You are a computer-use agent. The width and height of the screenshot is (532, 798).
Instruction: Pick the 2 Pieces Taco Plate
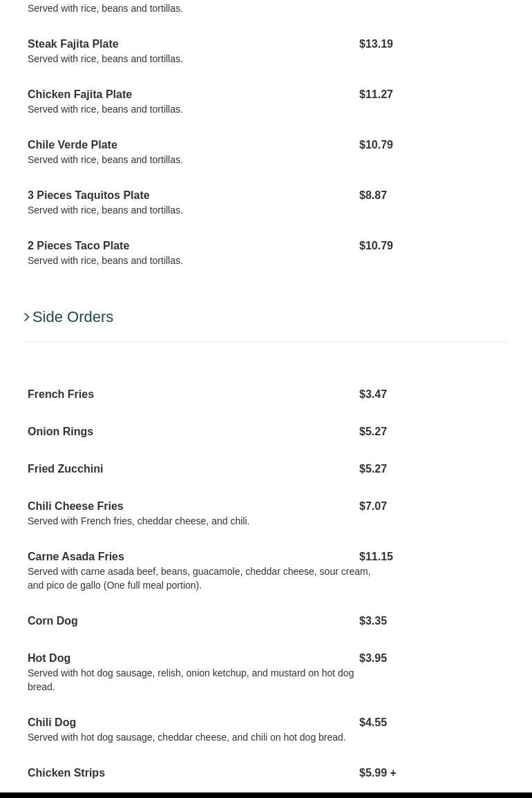[79, 246]
